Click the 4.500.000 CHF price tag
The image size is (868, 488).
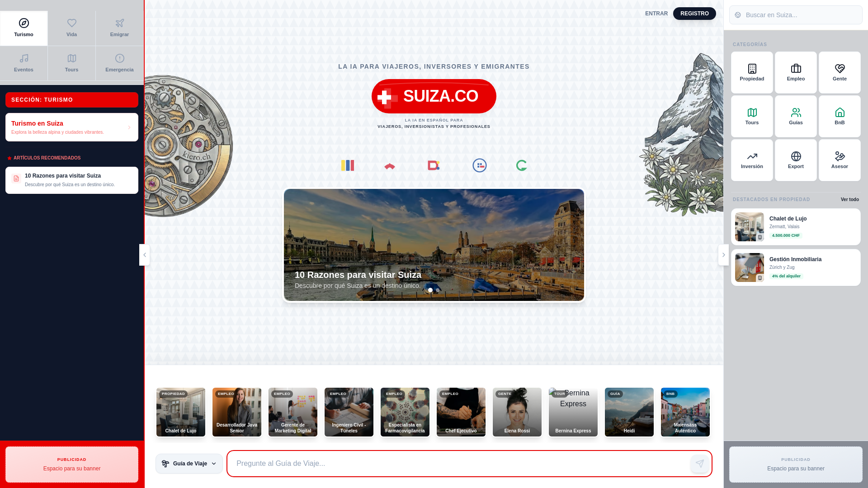pos(786,235)
